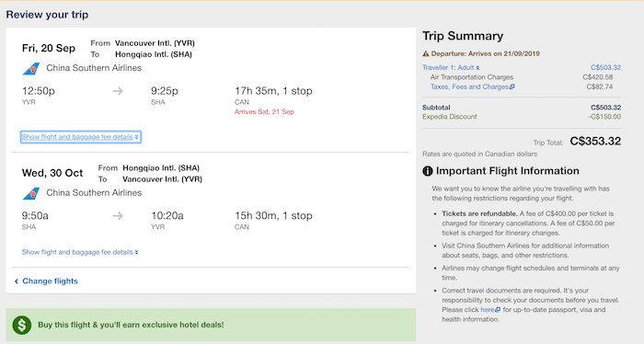This screenshot has height=344, width=644.
Task: Click the hotel deals green banner
Action: tap(211, 325)
